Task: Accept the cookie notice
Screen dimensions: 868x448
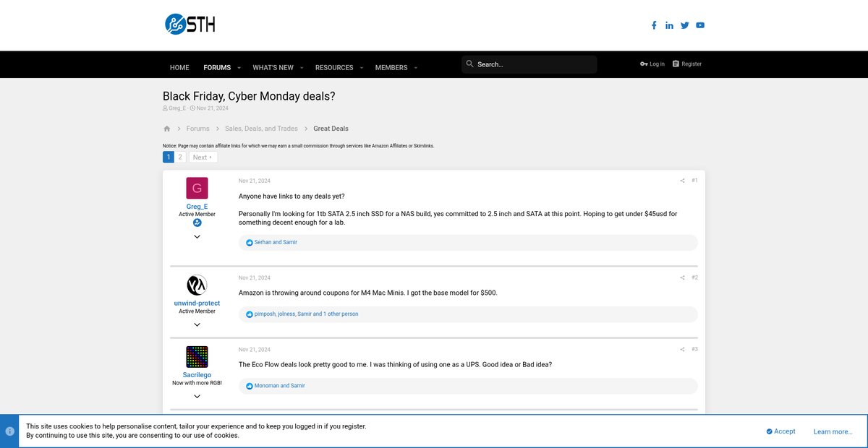Action: 781,431
